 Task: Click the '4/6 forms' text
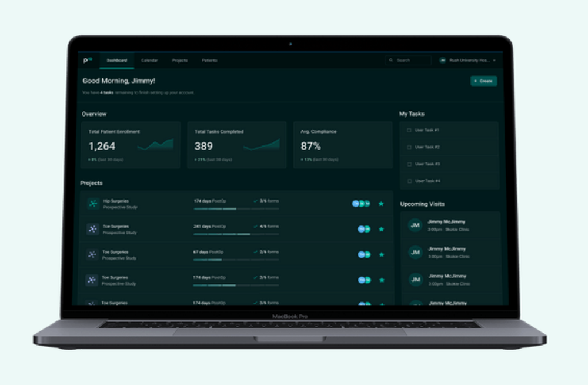pyautogui.click(x=269, y=227)
